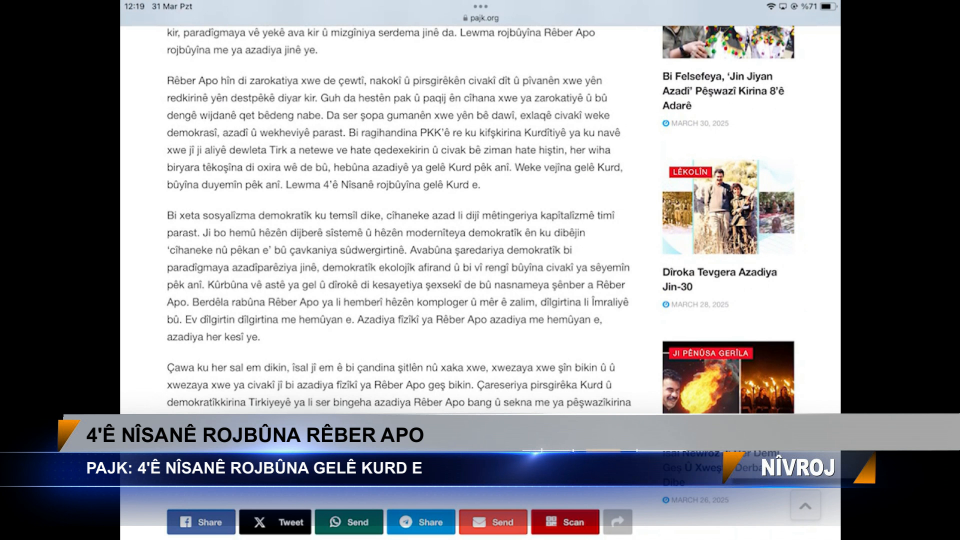960x540 pixels.
Task: Click the X Tweet button
Action: [275, 522]
